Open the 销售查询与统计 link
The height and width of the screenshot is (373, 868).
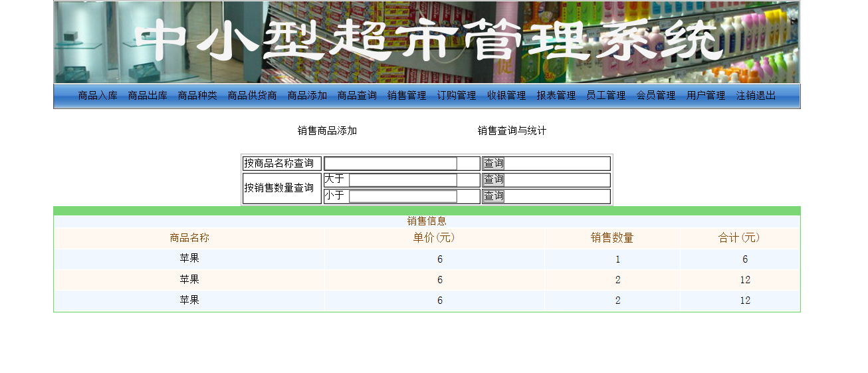pos(512,131)
